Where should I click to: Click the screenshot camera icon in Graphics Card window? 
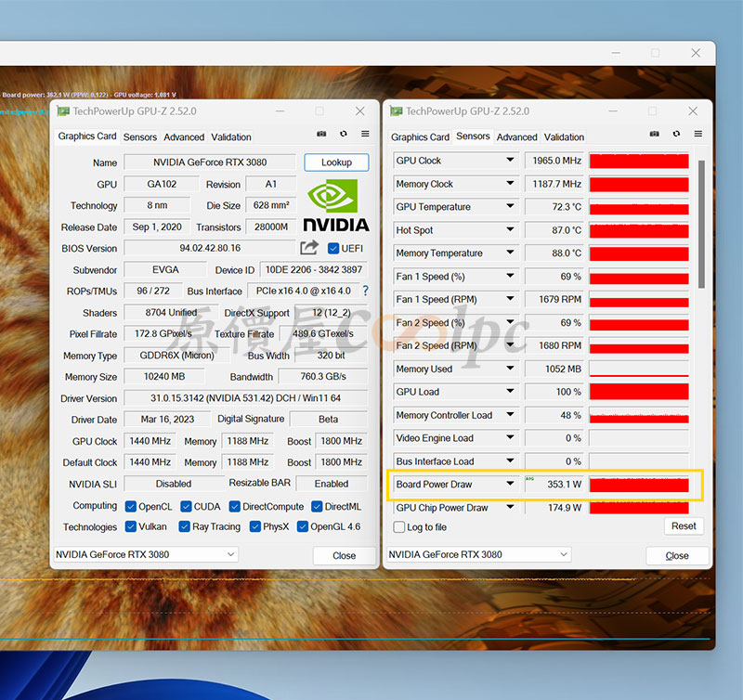(x=321, y=134)
